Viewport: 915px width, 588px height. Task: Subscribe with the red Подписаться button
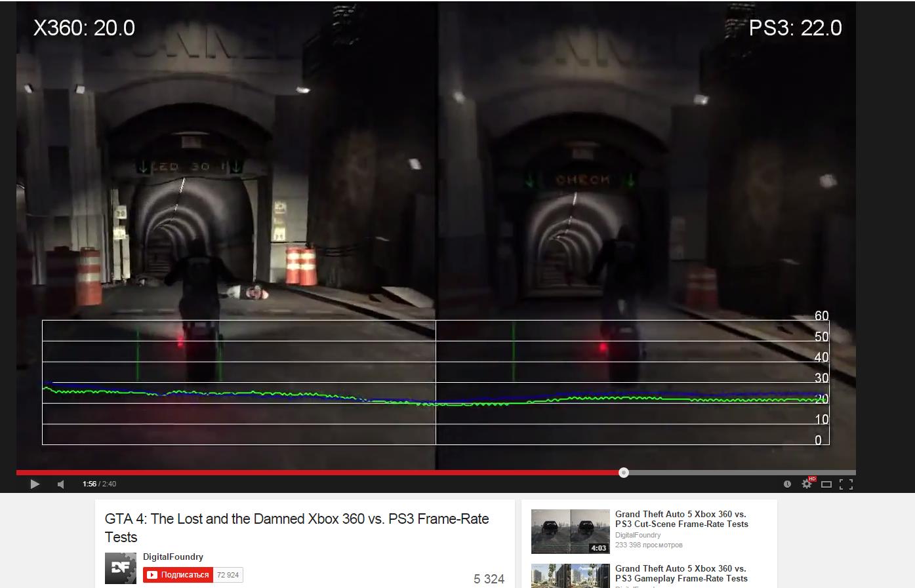click(178, 575)
